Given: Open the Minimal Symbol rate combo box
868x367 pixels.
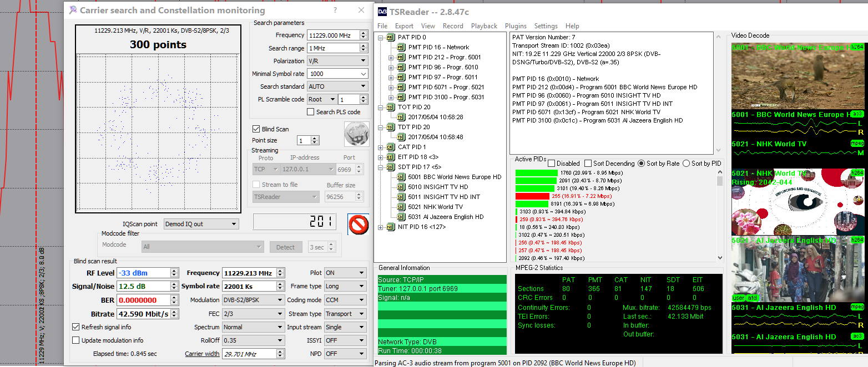Looking at the screenshot, I should [337, 74].
